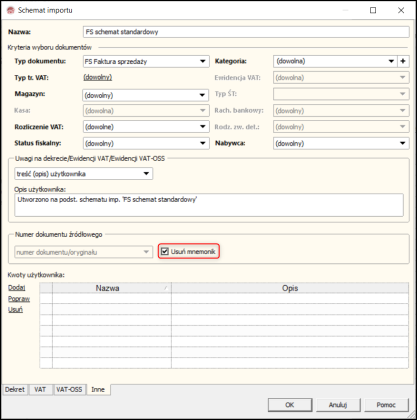417x420 pixels.
Task: Click the Schemat importu window icon
Action: click(x=10, y=10)
